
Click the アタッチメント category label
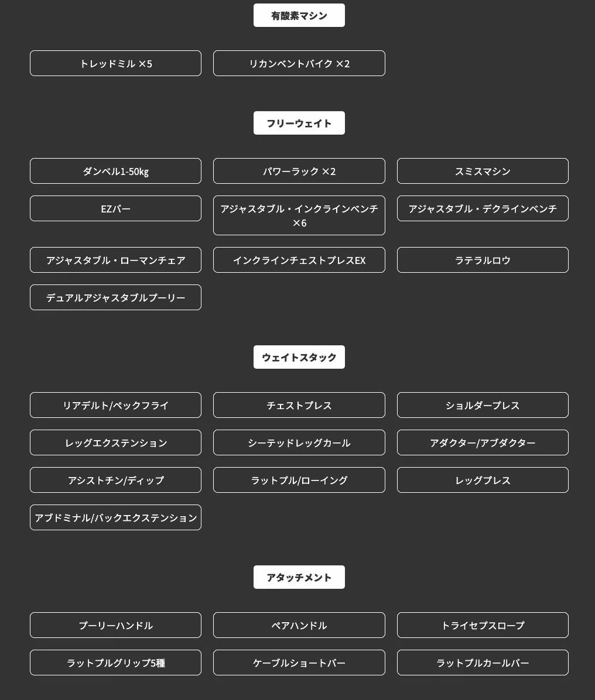(x=299, y=577)
